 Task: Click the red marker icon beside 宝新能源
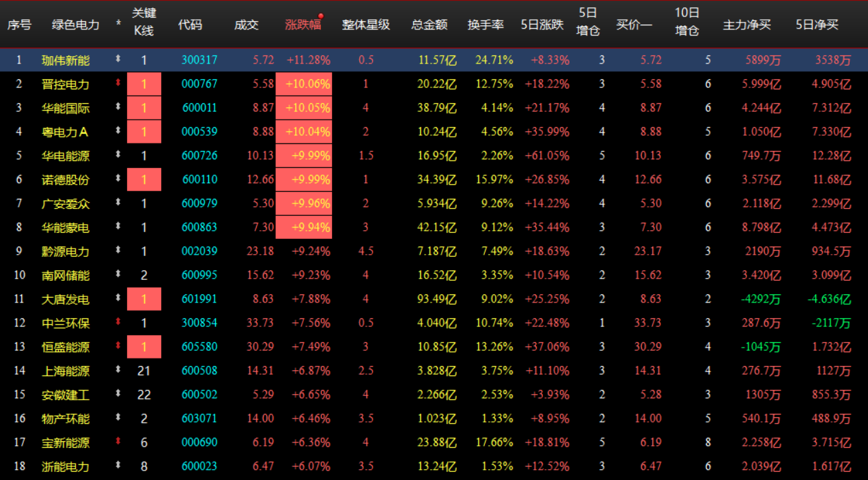click(x=118, y=442)
